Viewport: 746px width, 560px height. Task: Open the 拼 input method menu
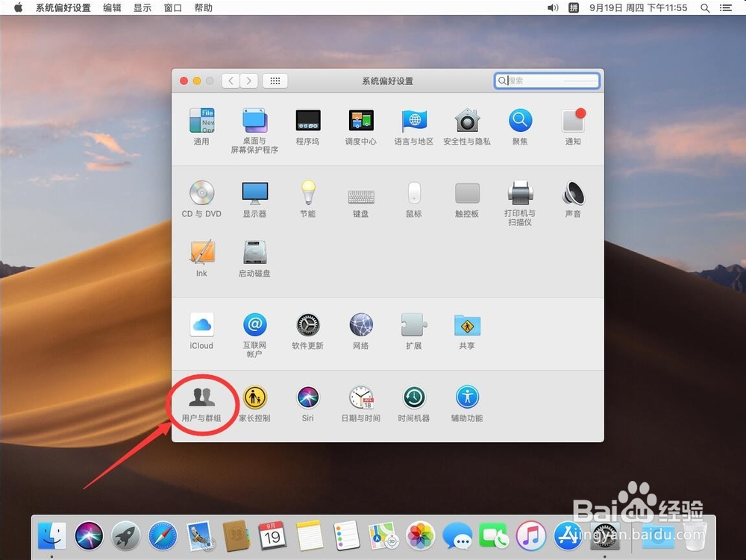click(574, 7)
